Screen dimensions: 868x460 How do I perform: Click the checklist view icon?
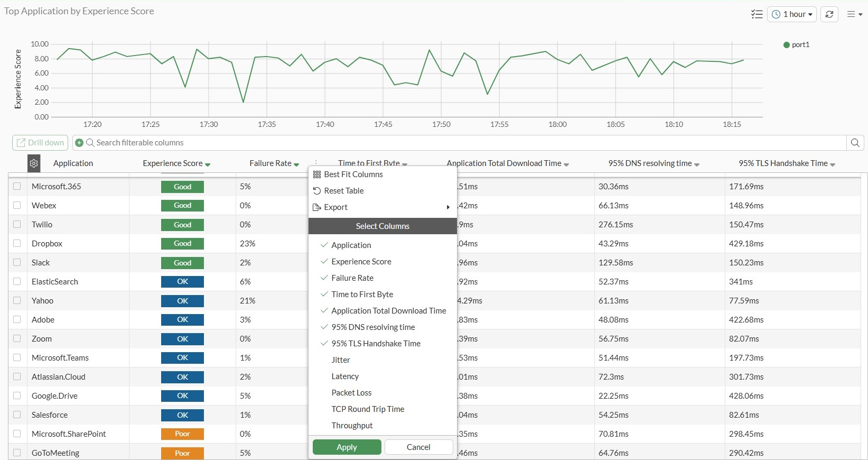coord(757,14)
